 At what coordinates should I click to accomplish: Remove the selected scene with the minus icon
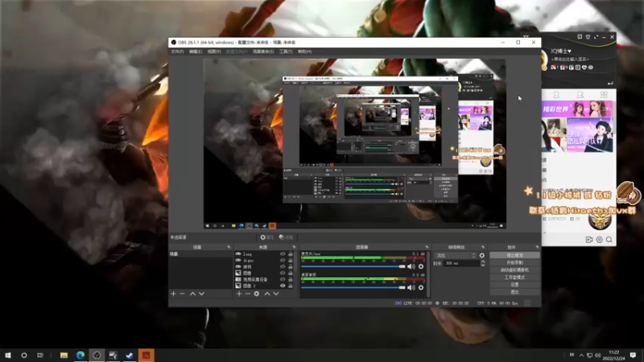point(183,294)
